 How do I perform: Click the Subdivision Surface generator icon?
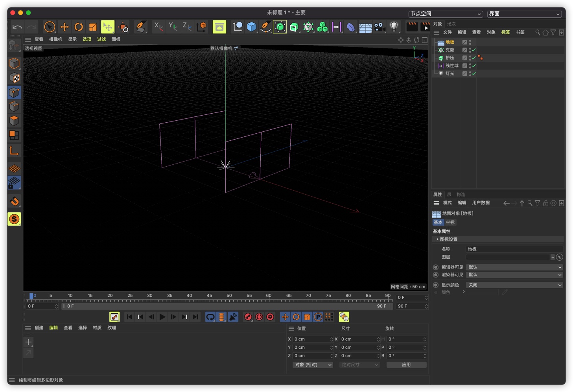point(280,27)
